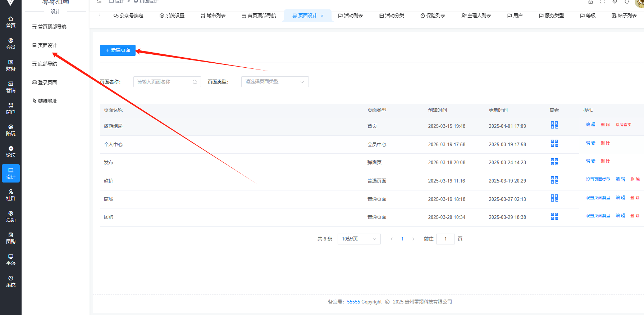The image size is (644, 315).
Task: Focus the 请输入页面名称 input field
Action: 163,82
